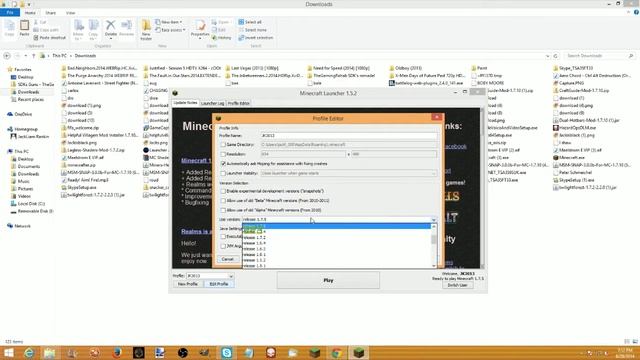Click the Switch User button

458,285
